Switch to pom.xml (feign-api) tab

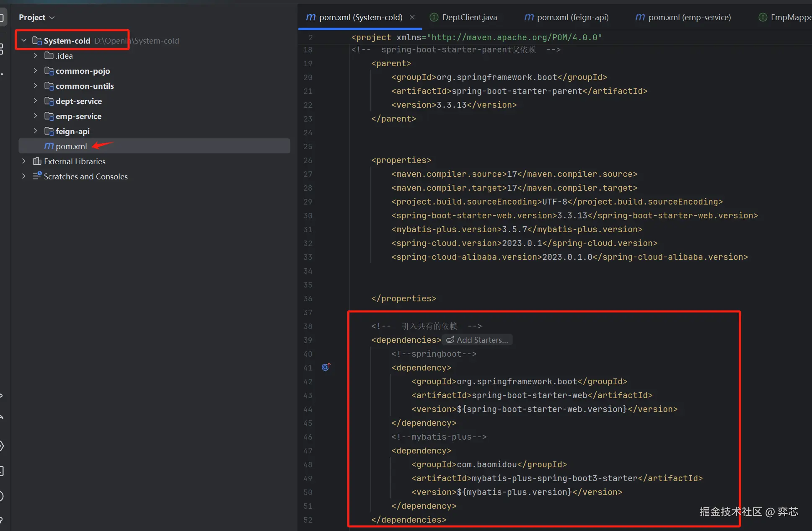[x=572, y=17]
